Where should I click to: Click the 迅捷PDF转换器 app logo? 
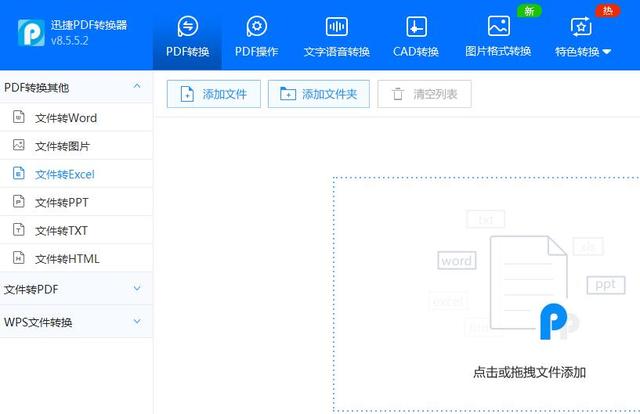click(31, 33)
